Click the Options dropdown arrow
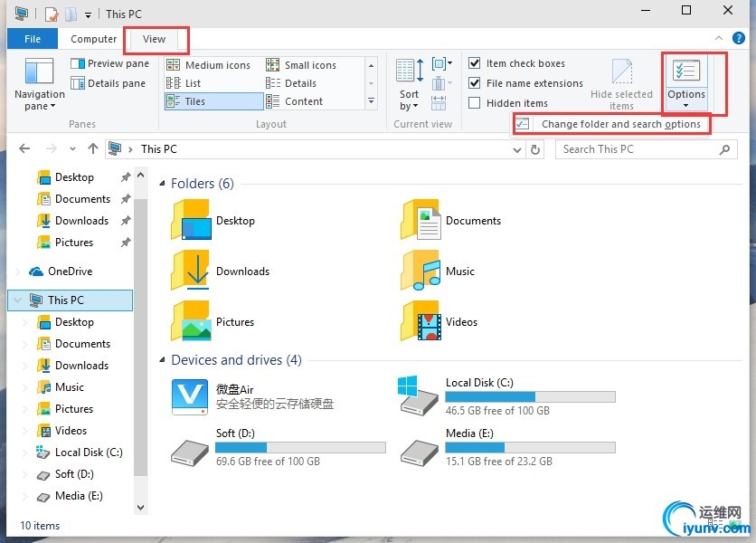756x543 pixels. click(685, 106)
